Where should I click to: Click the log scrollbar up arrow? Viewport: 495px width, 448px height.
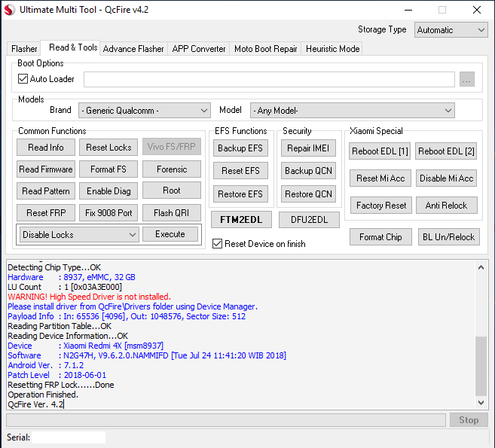tap(481, 267)
